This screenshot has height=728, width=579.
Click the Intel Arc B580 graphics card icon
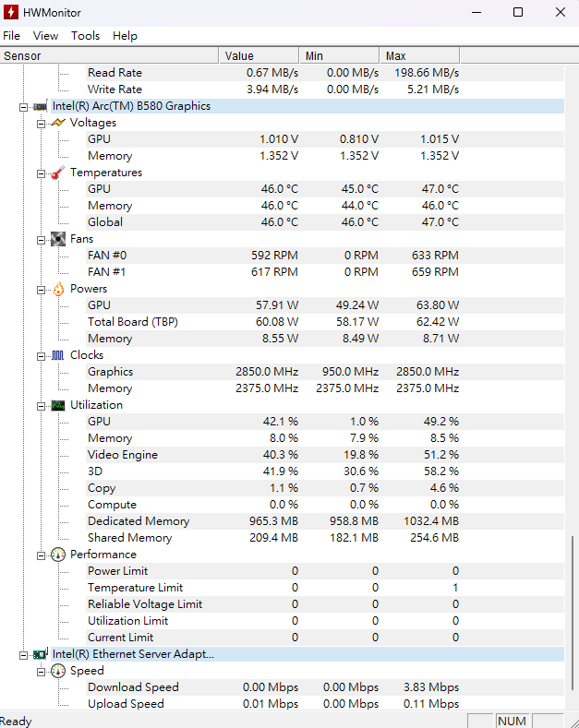[x=41, y=107]
